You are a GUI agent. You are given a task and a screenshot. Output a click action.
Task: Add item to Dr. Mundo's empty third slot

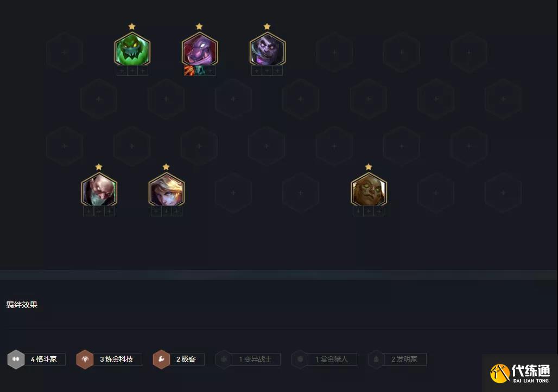(210, 70)
